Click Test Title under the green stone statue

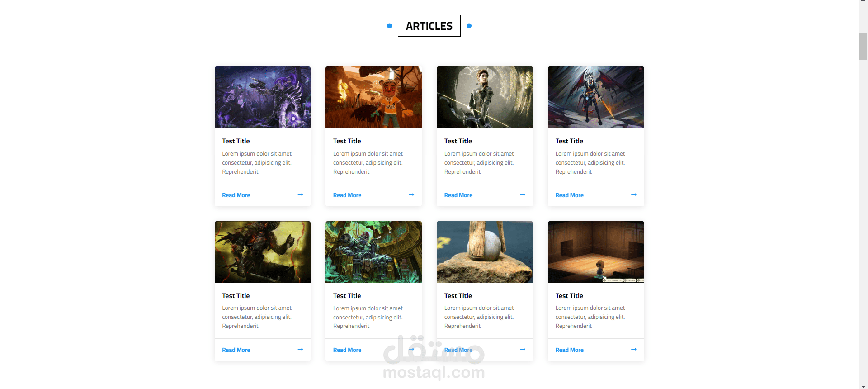[347, 296]
